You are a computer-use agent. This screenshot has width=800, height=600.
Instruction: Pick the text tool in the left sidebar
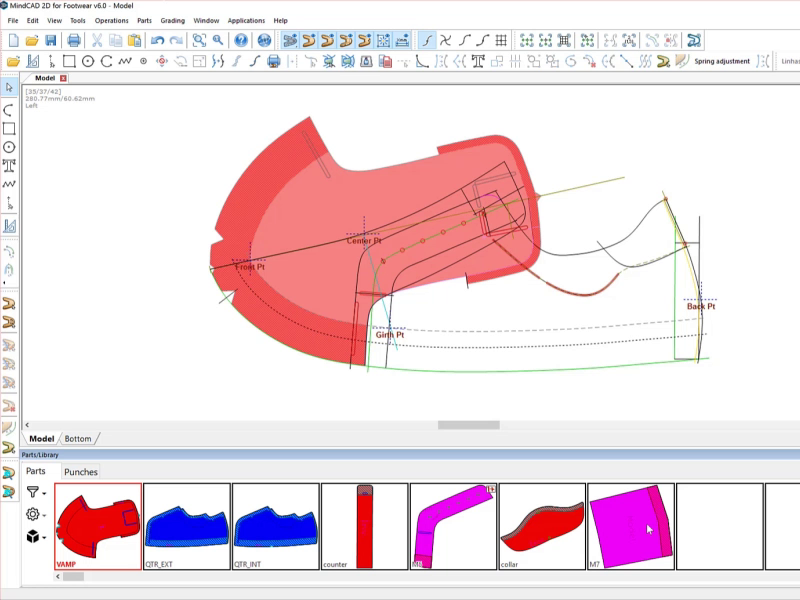pyautogui.click(x=9, y=166)
